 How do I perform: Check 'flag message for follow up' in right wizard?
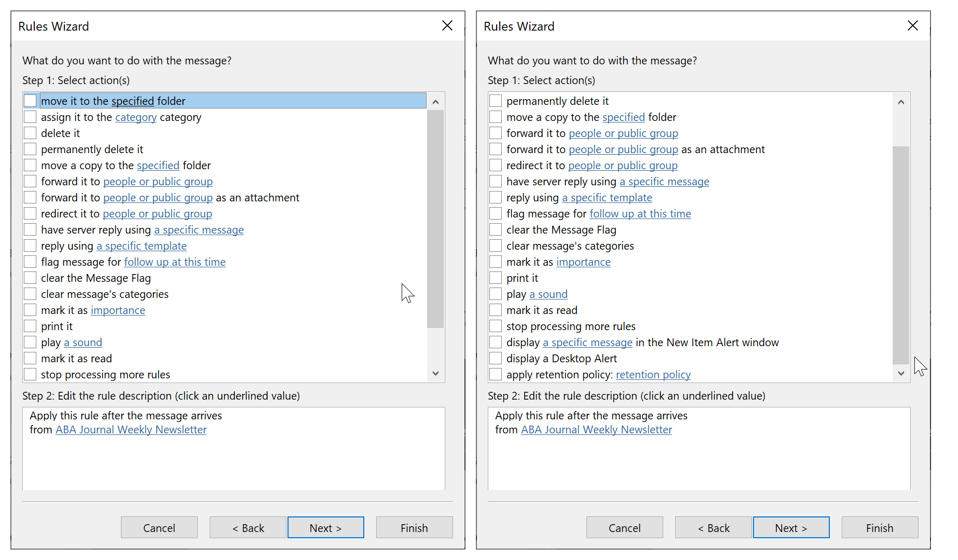(x=496, y=213)
